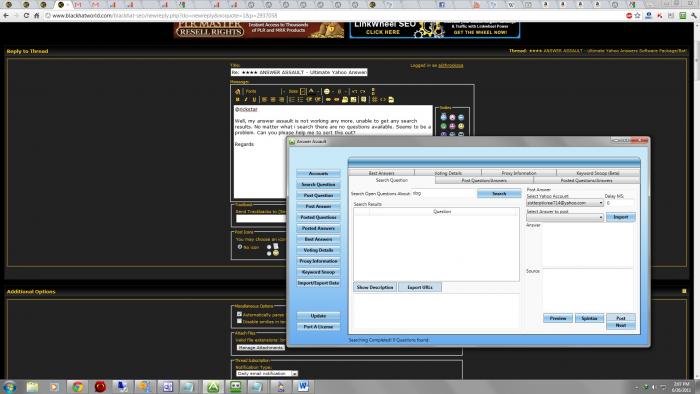Click the Export URLs button

pos(420,287)
